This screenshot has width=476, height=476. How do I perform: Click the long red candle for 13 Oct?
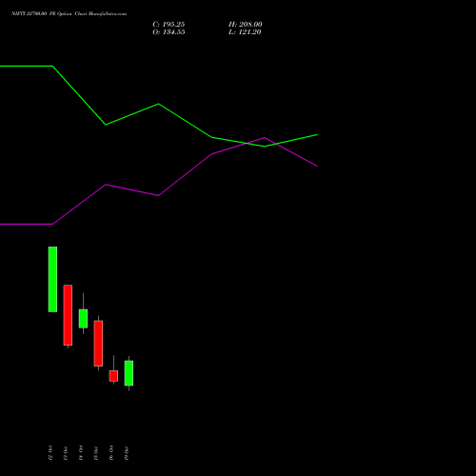click(x=68, y=315)
